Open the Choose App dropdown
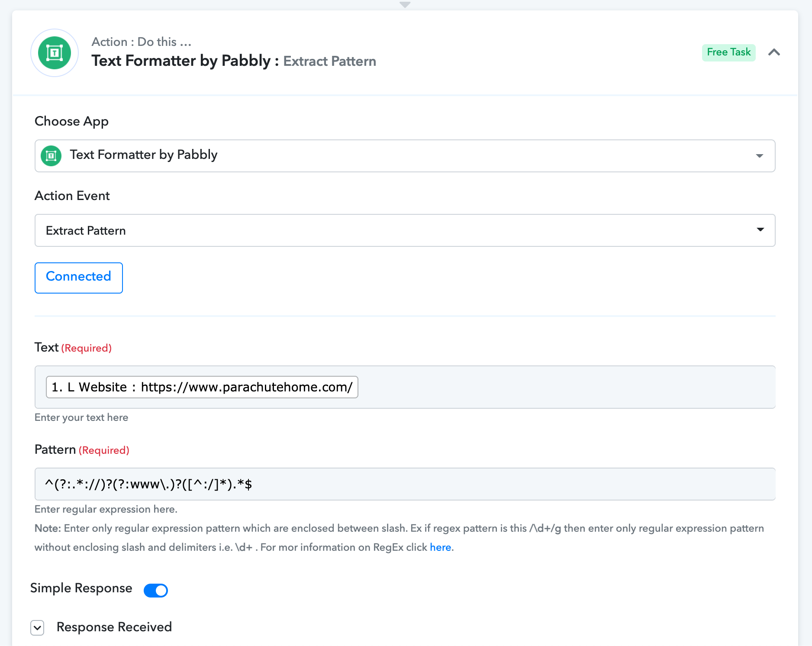812x646 pixels. pos(405,156)
